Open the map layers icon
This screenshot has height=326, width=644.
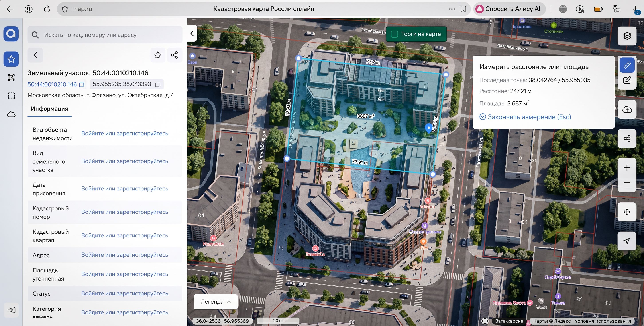coord(627,36)
